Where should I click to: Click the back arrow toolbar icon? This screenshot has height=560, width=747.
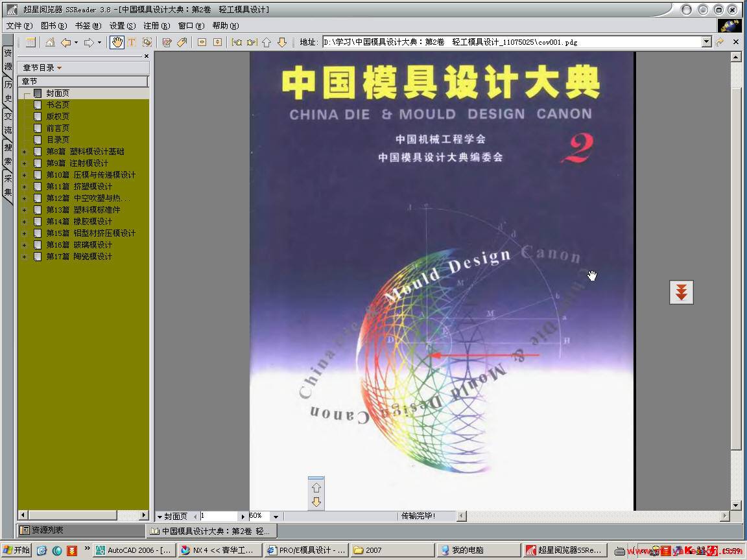(x=65, y=42)
